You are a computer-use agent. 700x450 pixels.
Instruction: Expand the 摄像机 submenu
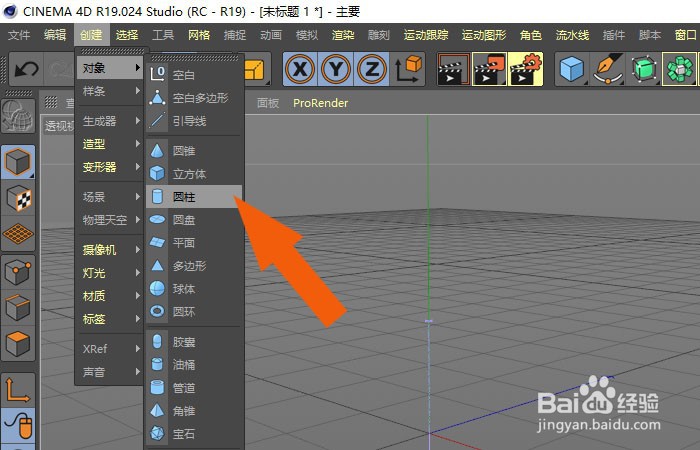(110, 250)
